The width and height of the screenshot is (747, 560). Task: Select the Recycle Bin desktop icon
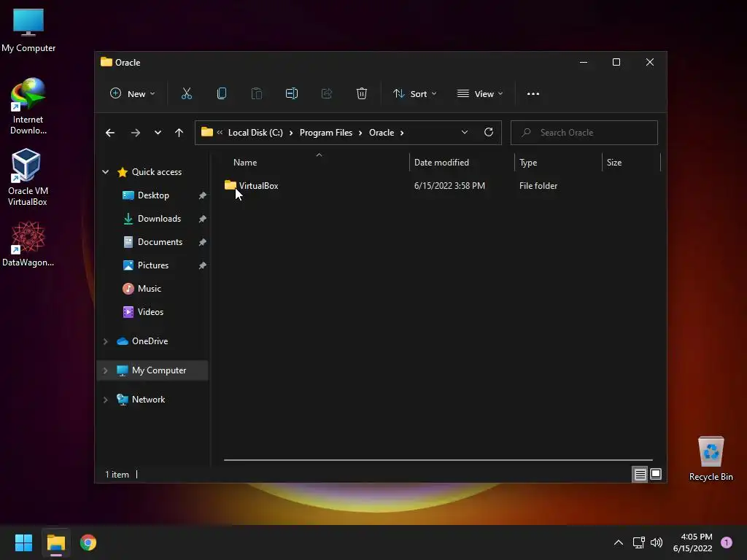pos(711,459)
